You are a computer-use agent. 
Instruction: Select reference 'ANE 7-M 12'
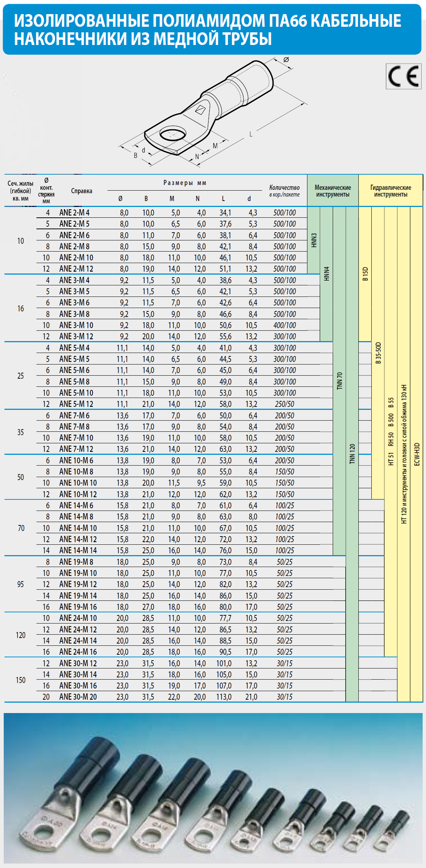[76, 449]
